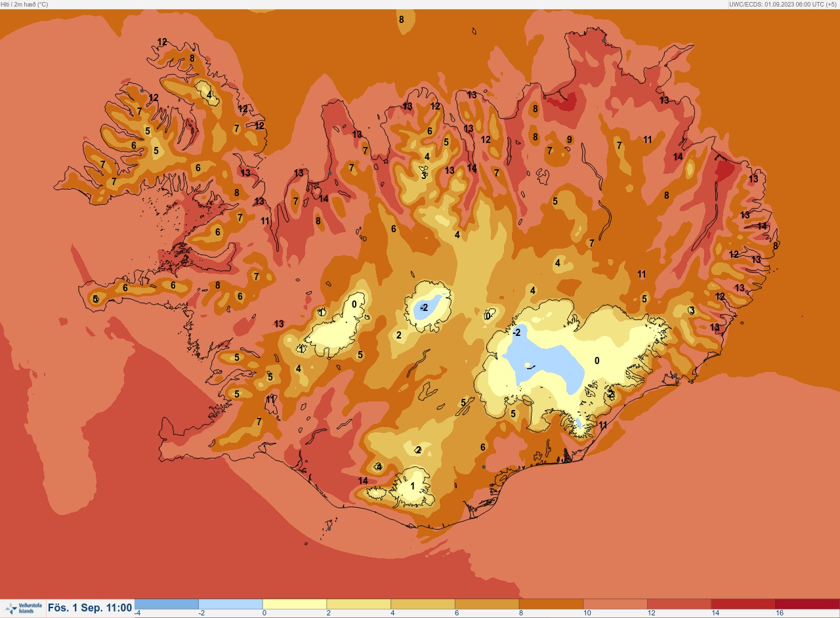This screenshot has width=840, height=618.
Task: Pick the pale yellow legend swatch between 0 and 2
Action: coord(295,604)
